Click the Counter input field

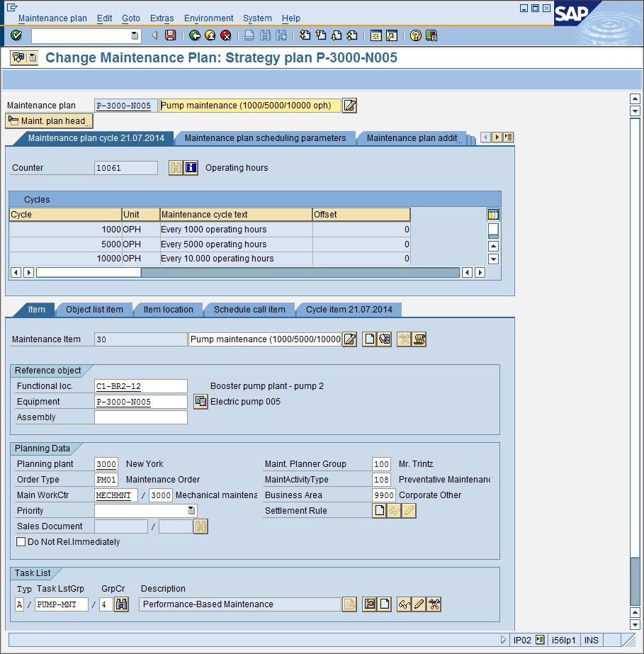coord(126,168)
